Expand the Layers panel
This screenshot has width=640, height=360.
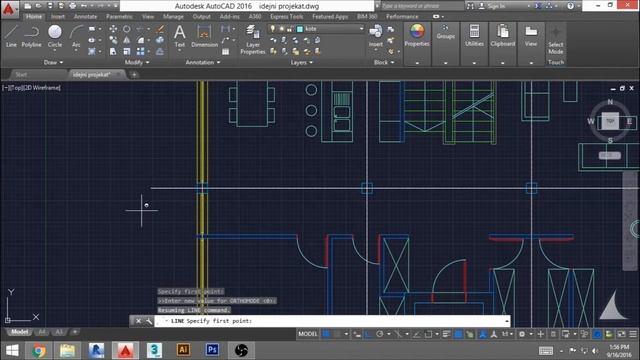tap(302, 62)
